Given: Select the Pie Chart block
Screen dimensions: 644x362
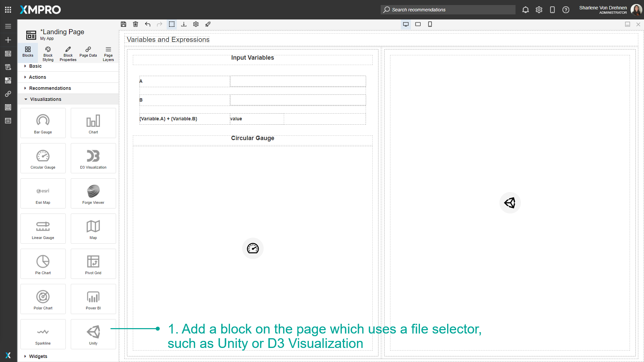Looking at the screenshot, I should pos(43,263).
